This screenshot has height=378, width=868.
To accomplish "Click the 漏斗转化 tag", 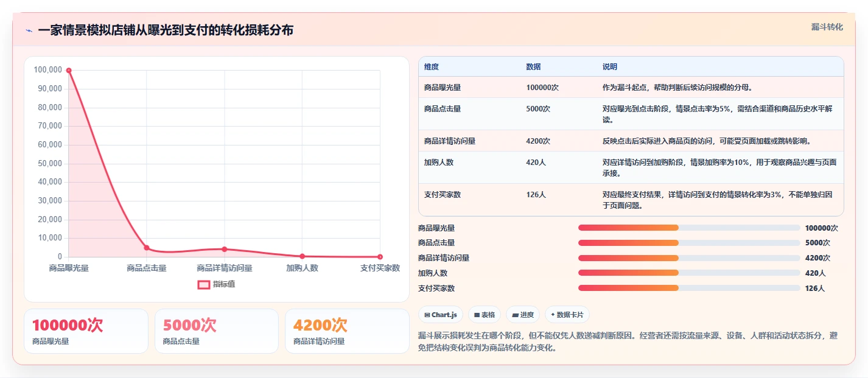I will (x=827, y=27).
